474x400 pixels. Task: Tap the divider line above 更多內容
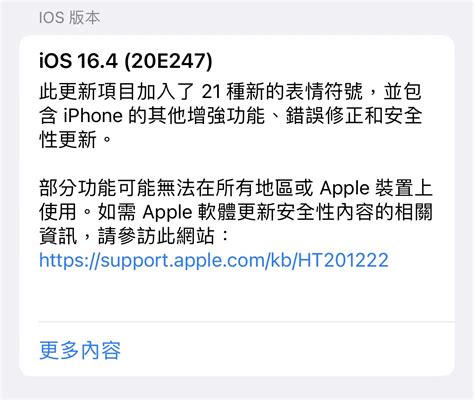(247, 322)
